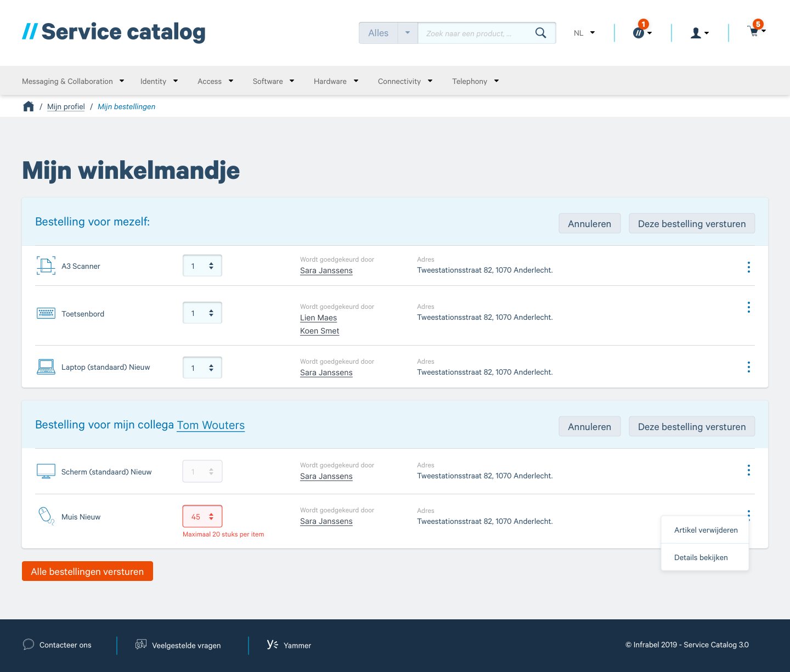Click approver link Lien Maes
The width and height of the screenshot is (790, 672).
tap(318, 318)
